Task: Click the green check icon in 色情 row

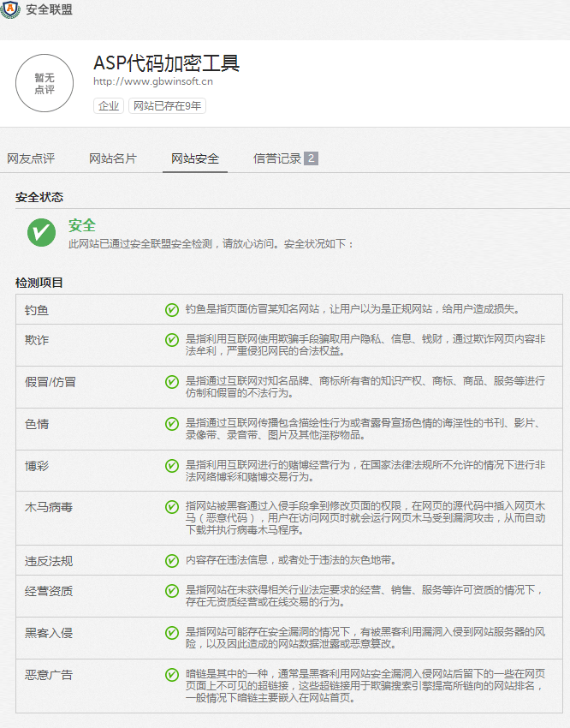Action: point(172,423)
